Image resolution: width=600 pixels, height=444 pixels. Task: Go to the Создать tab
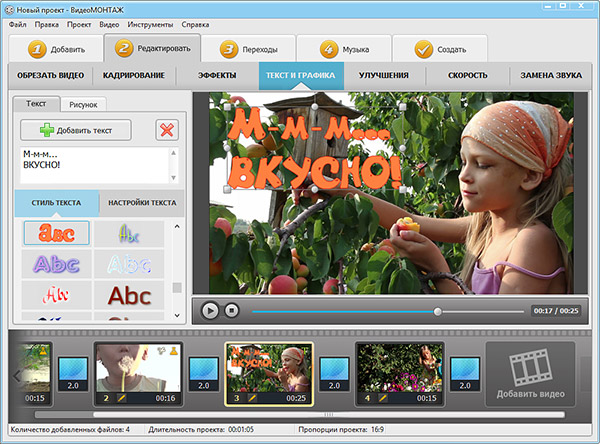440,49
